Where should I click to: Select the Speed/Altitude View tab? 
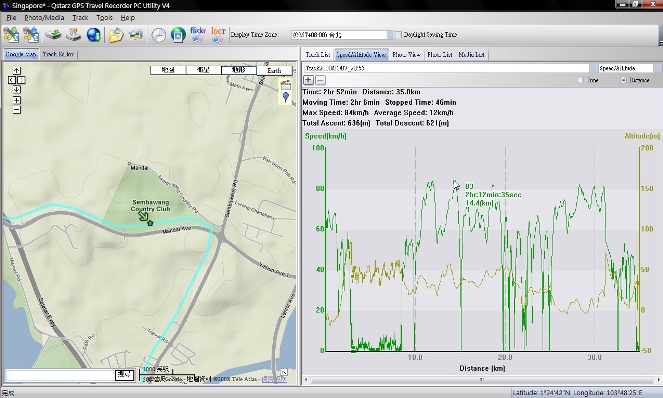[x=361, y=55]
